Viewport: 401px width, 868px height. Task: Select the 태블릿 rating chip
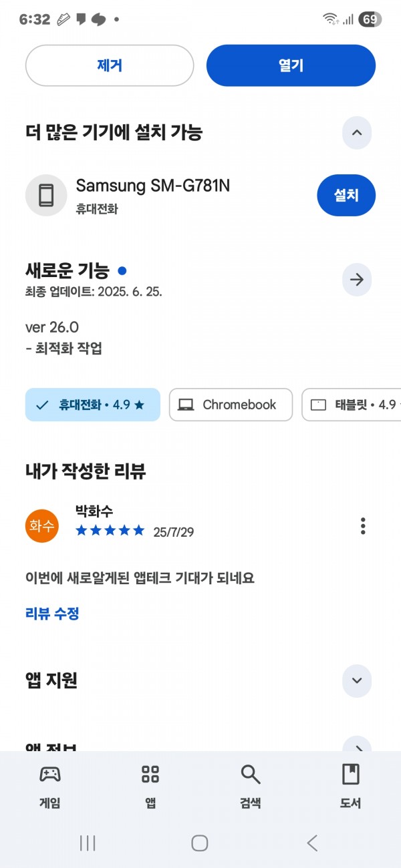[352, 405]
